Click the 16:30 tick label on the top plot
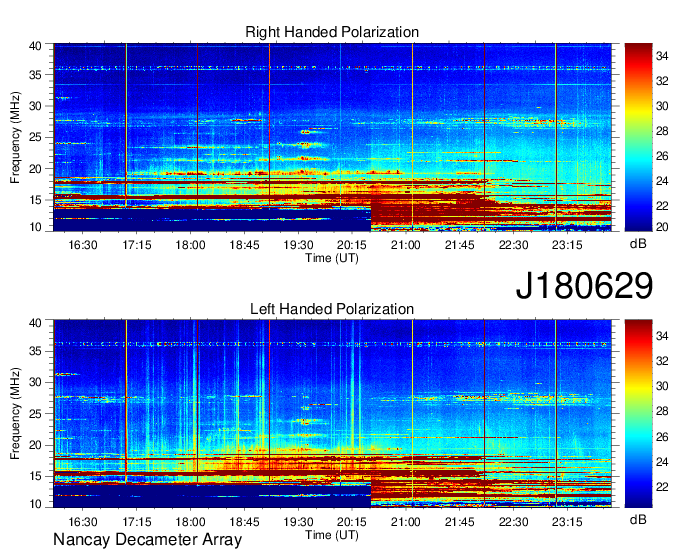Screen dimensions: 680x552 pos(83,245)
